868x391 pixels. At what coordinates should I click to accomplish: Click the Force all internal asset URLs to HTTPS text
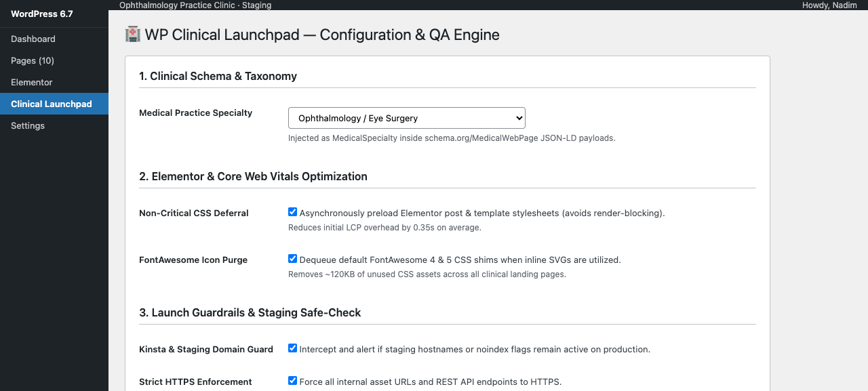(x=431, y=382)
